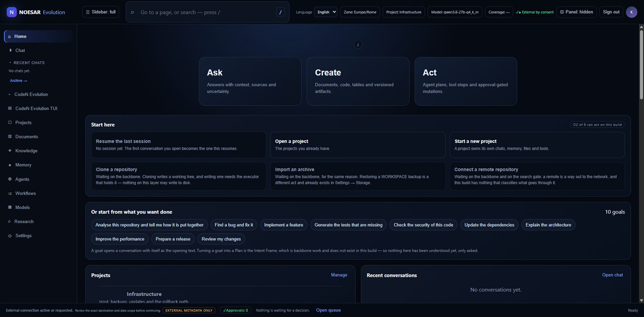Click the Workflows arrows icon in the sidebar
Image resolution: width=644 pixels, height=317 pixels.
tap(10, 193)
